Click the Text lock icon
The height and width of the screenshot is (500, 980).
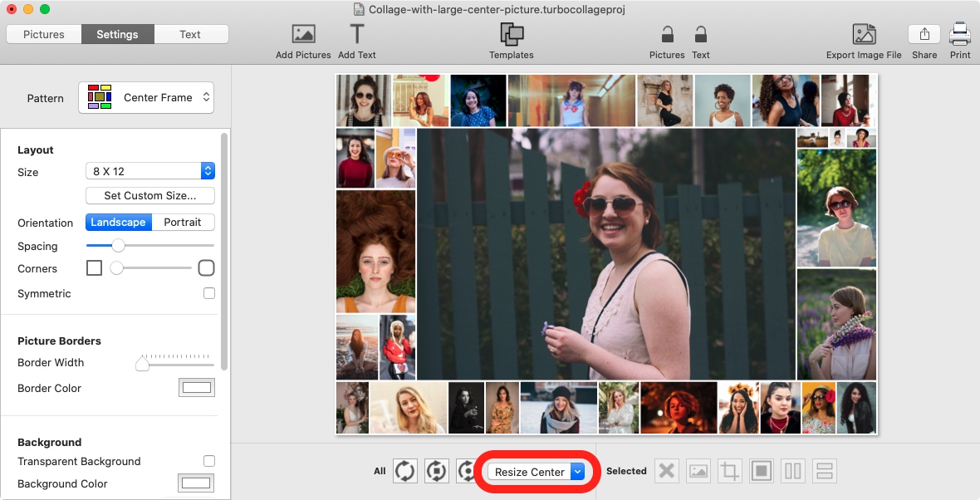(701, 34)
